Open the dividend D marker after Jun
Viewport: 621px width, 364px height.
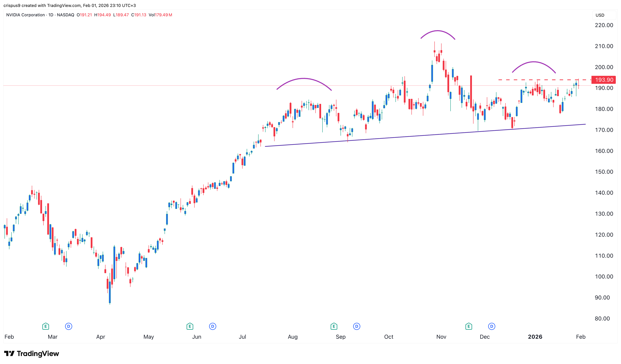point(213,326)
